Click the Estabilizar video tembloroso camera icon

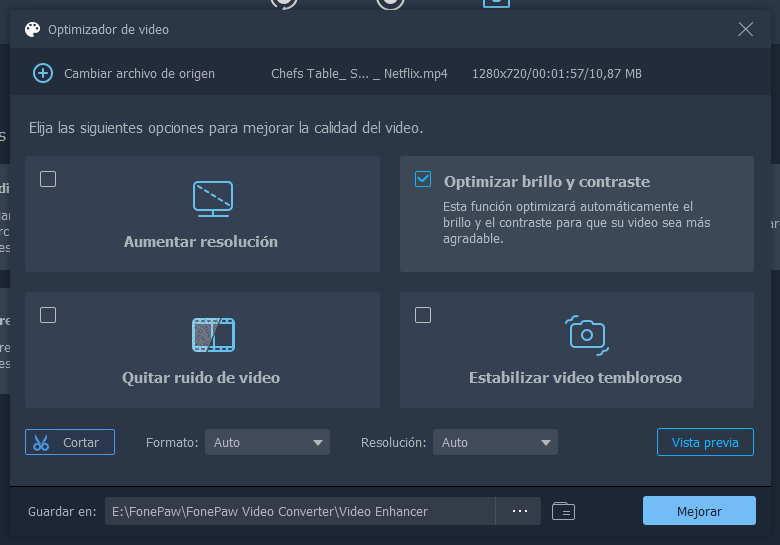[587, 335]
